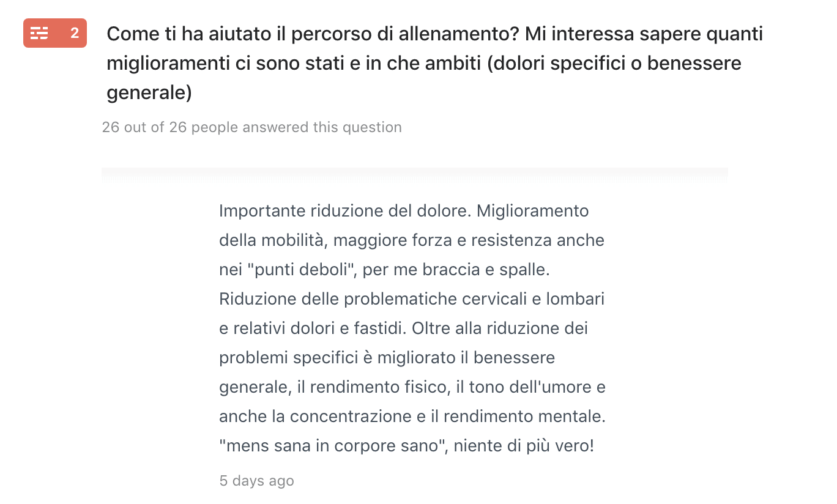Select the question title 'Come ti ha aiutato'
Screen dimensions: 837x504
click(x=434, y=63)
